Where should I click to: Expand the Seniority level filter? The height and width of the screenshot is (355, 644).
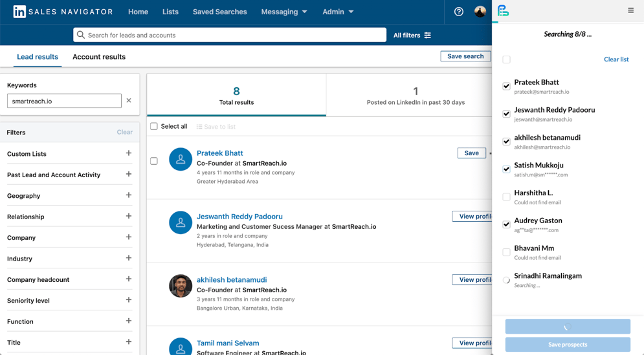click(x=129, y=299)
